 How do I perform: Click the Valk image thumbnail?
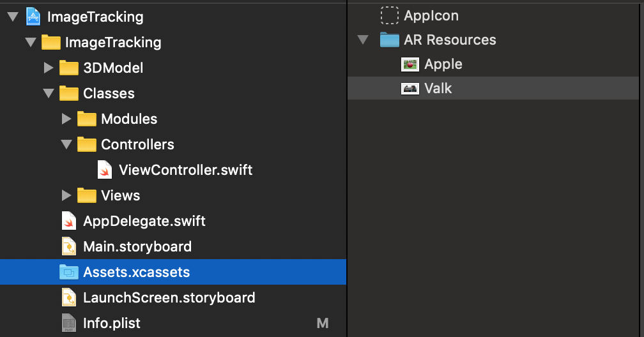click(x=410, y=88)
